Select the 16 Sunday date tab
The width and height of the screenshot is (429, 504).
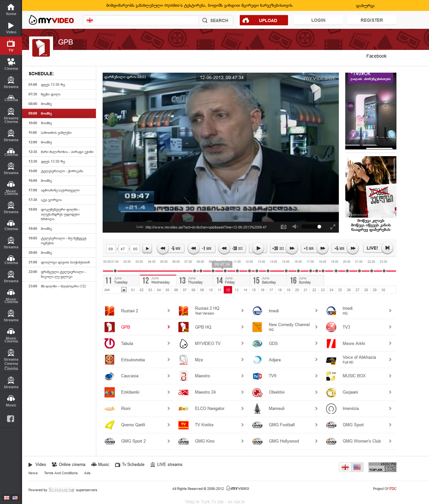(x=306, y=280)
